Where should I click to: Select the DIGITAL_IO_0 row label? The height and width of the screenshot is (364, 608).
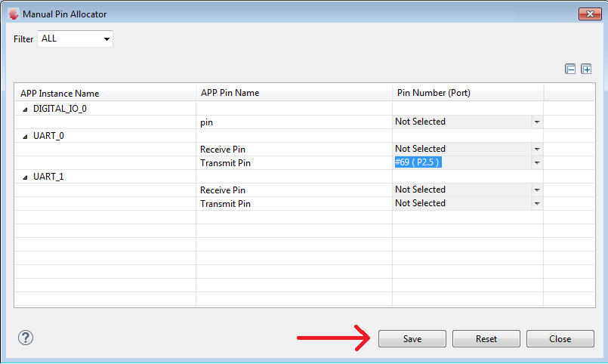coord(60,109)
